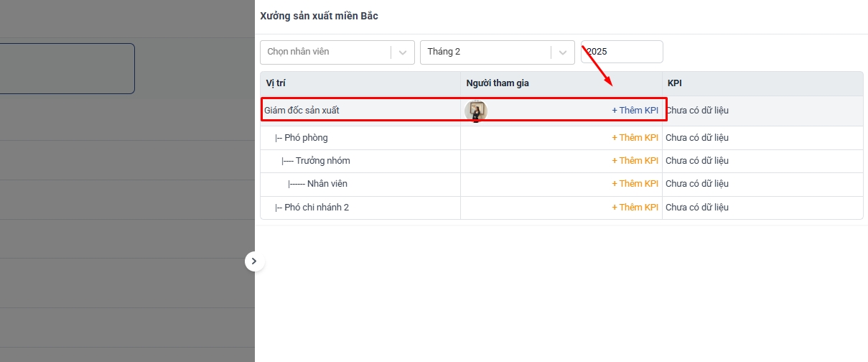This screenshot has width=868, height=362.
Task: Open the Chọn nhân viên dropdown arrow
Action: (403, 52)
